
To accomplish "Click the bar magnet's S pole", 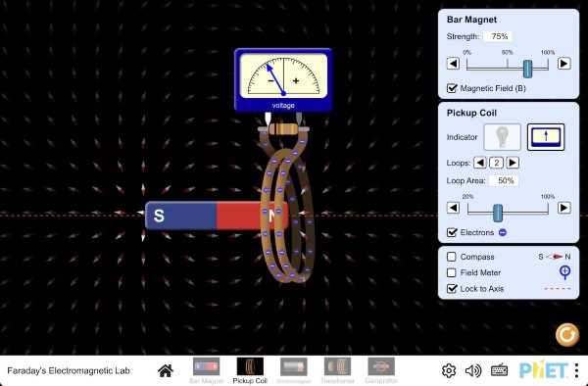I will click(x=180, y=216).
